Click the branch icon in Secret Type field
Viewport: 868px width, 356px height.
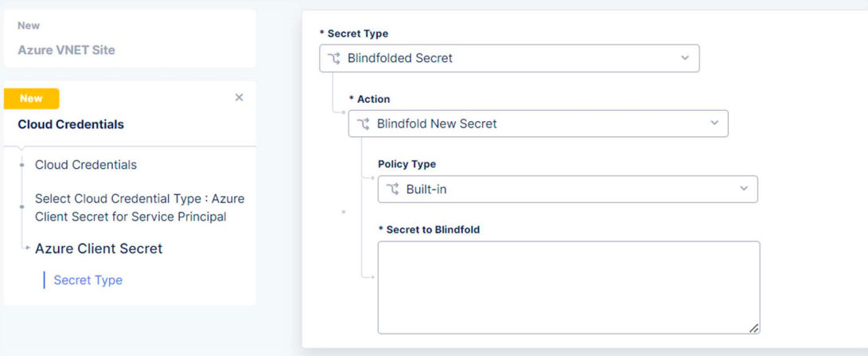tap(334, 58)
